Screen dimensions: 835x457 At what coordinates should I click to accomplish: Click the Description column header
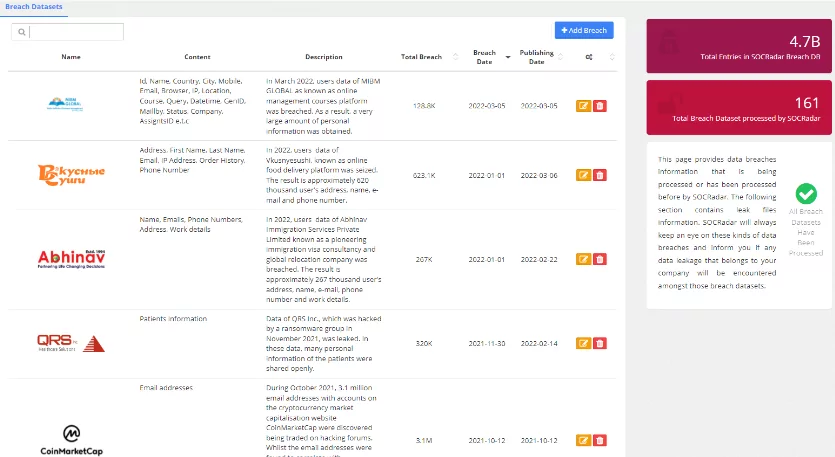324,57
